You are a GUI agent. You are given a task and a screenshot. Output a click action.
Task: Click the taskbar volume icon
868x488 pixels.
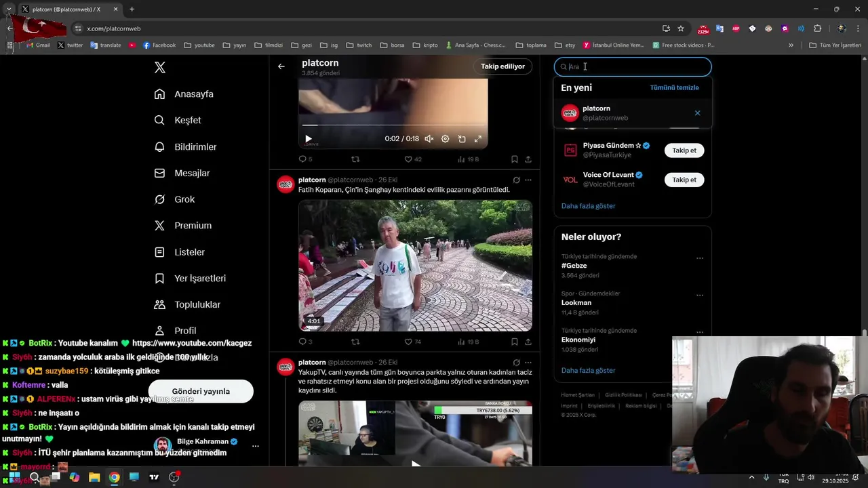click(x=811, y=477)
